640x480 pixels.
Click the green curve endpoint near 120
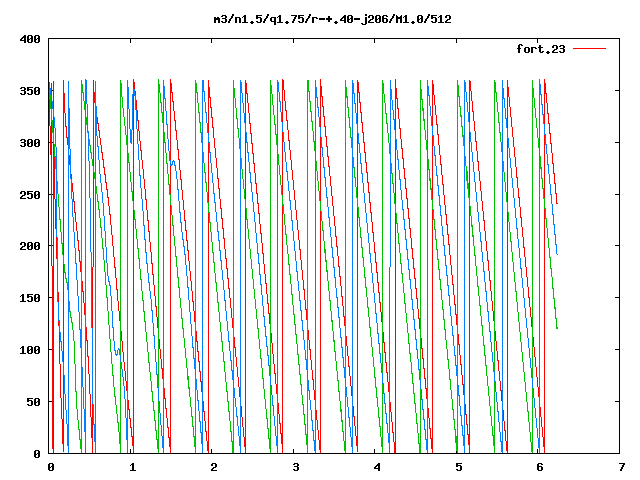coord(557,328)
